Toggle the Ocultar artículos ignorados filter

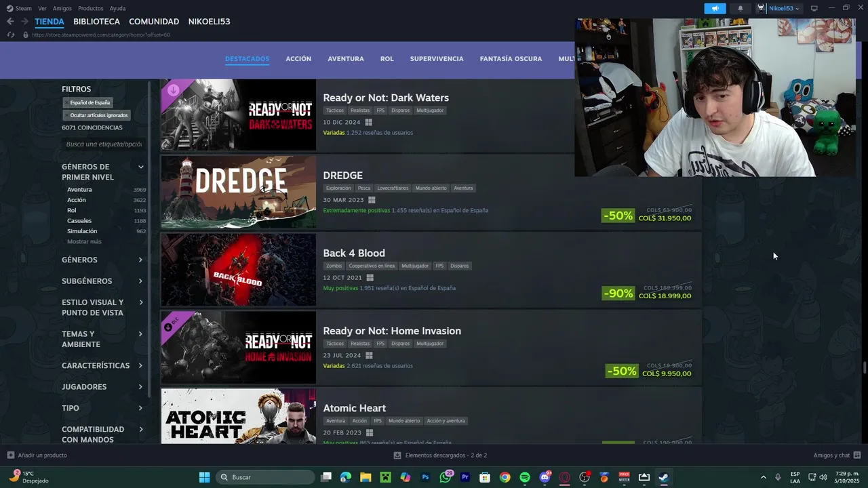[97, 115]
